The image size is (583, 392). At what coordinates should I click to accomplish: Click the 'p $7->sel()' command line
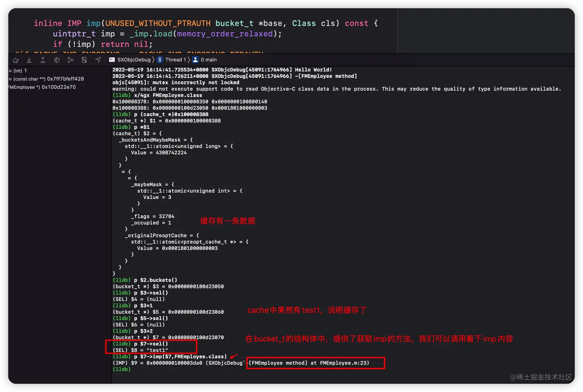pyautogui.click(x=140, y=344)
